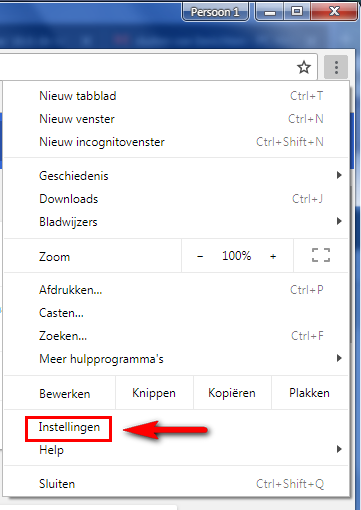Click the bookmark star icon
This screenshot has height=510, width=361.
(x=304, y=67)
